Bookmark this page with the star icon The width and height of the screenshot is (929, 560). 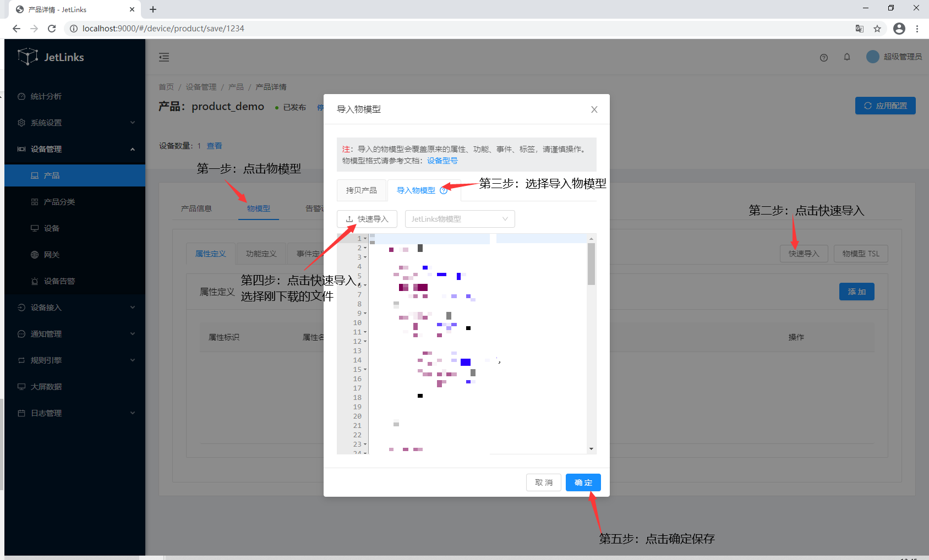[x=877, y=29]
